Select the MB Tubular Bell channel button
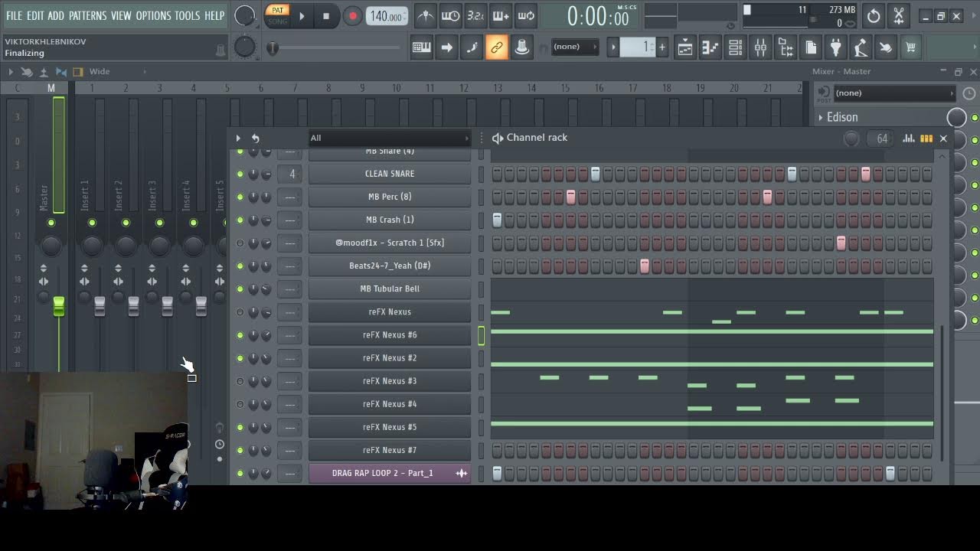 390,289
